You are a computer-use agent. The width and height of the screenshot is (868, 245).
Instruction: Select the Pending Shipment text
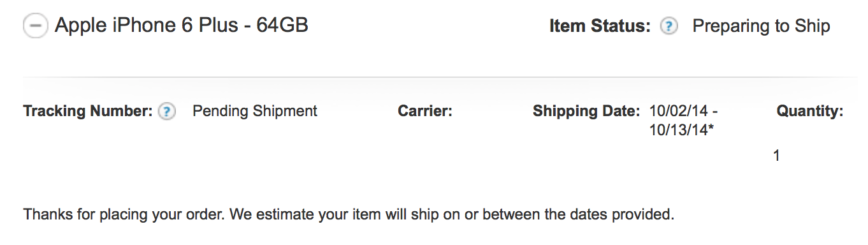pos(255,111)
